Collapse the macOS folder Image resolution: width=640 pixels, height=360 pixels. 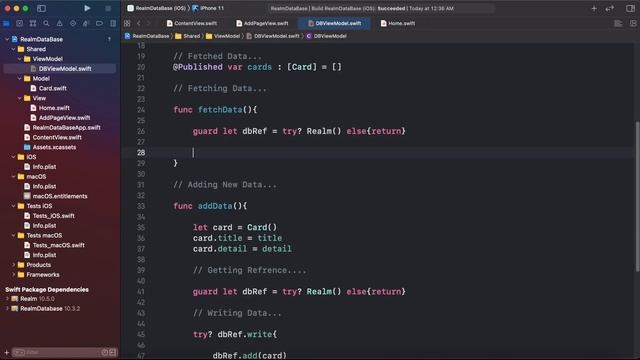tap(13, 176)
